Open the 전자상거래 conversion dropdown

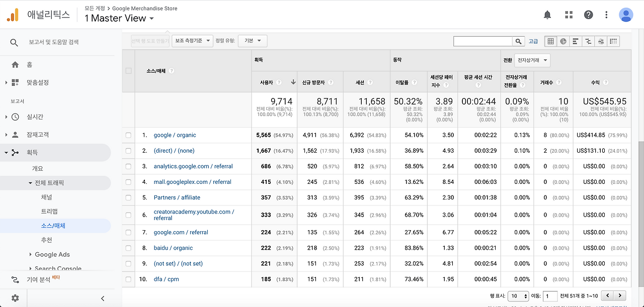532,60
